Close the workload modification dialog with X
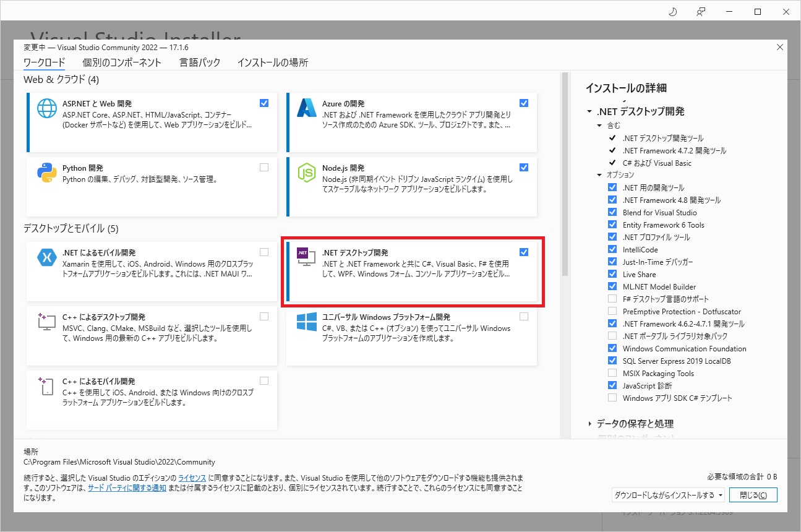The width and height of the screenshot is (801, 532). [x=779, y=48]
